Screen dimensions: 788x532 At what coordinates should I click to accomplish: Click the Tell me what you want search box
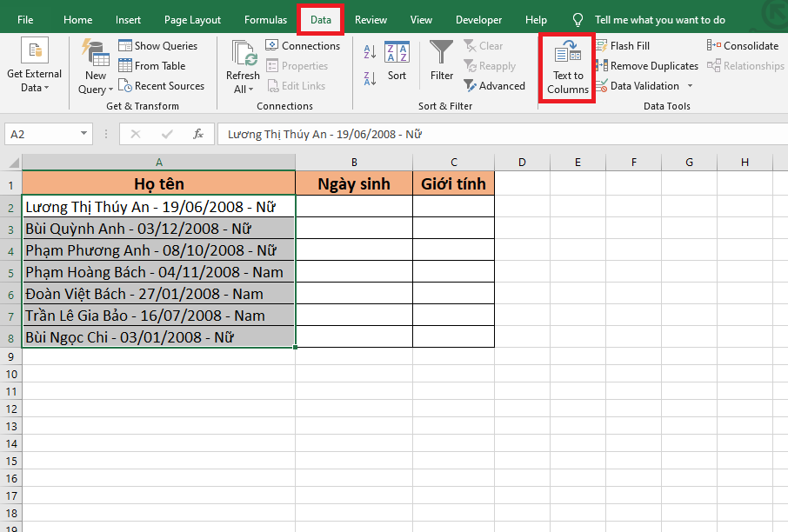[x=659, y=19]
